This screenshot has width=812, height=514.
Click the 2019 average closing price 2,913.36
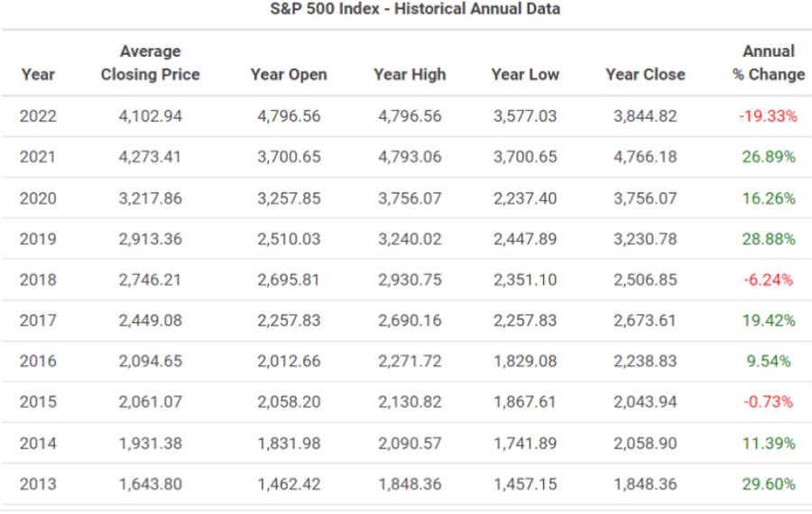[x=150, y=239]
